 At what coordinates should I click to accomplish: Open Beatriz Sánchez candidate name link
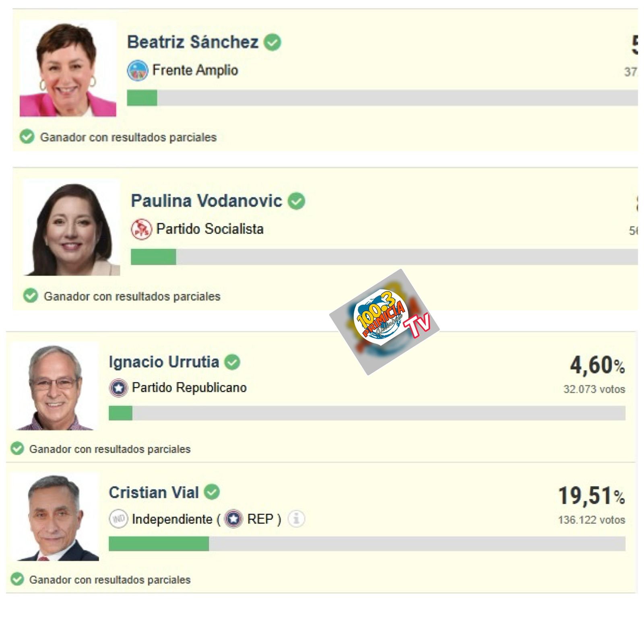pyautogui.click(x=193, y=42)
